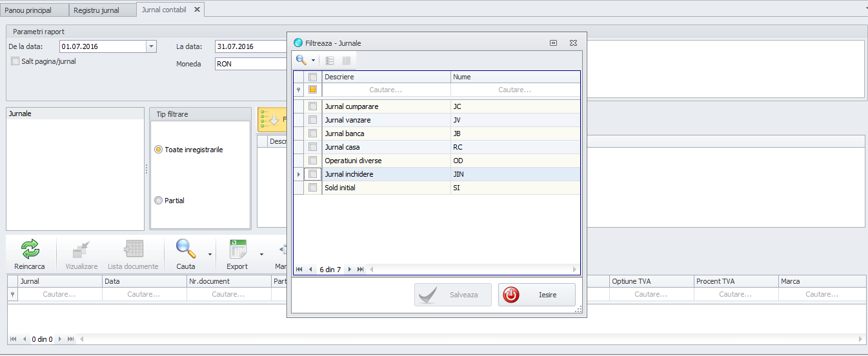Click the Salveaza button
Image resolution: width=868 pixels, height=356 pixels.
coord(452,295)
